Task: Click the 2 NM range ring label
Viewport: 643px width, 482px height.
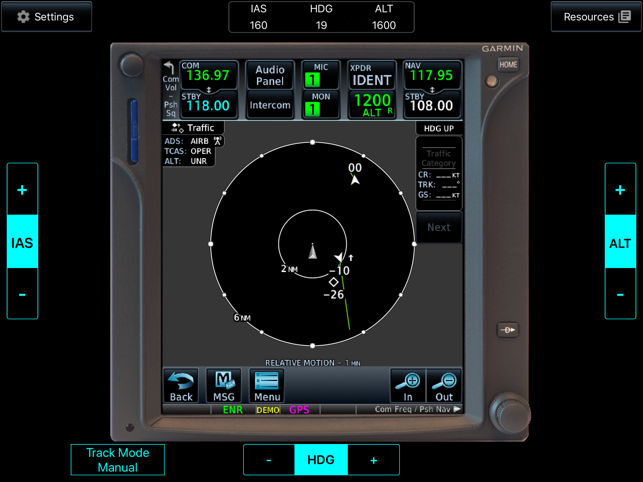Action: (289, 269)
